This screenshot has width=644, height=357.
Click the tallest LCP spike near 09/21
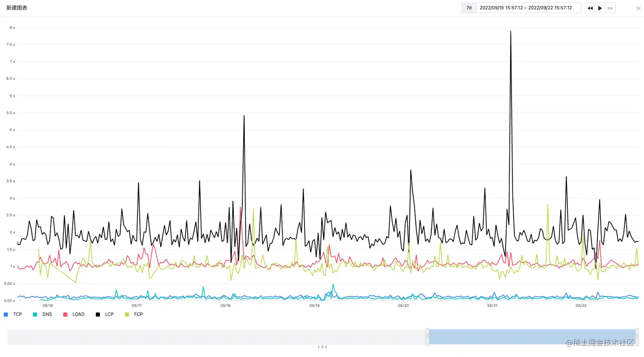pyautogui.click(x=511, y=32)
